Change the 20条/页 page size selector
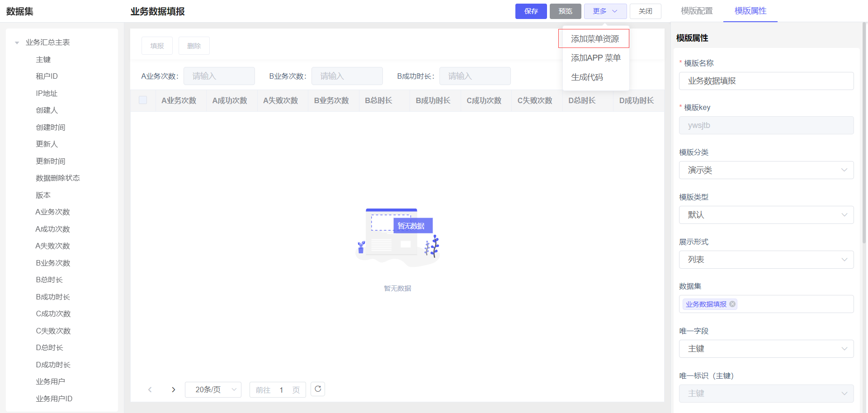Image resolution: width=868 pixels, height=413 pixels. [213, 389]
